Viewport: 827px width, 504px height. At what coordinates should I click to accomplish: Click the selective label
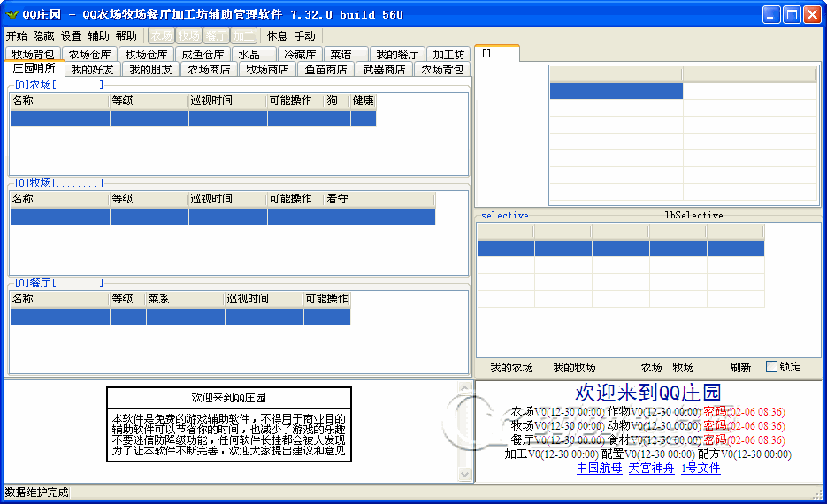tap(505, 215)
